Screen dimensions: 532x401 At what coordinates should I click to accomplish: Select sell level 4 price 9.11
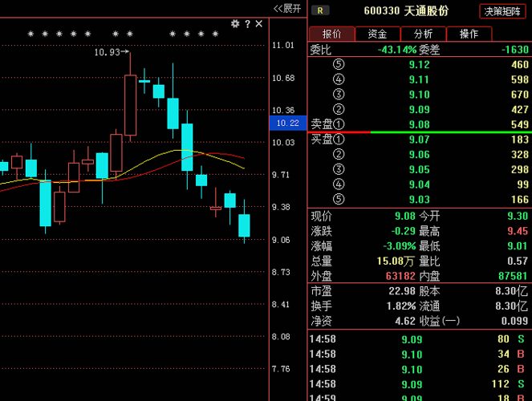click(420, 79)
